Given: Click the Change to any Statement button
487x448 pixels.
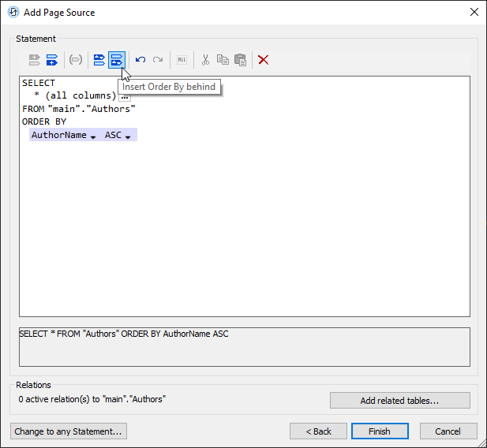Looking at the screenshot, I should [69, 431].
